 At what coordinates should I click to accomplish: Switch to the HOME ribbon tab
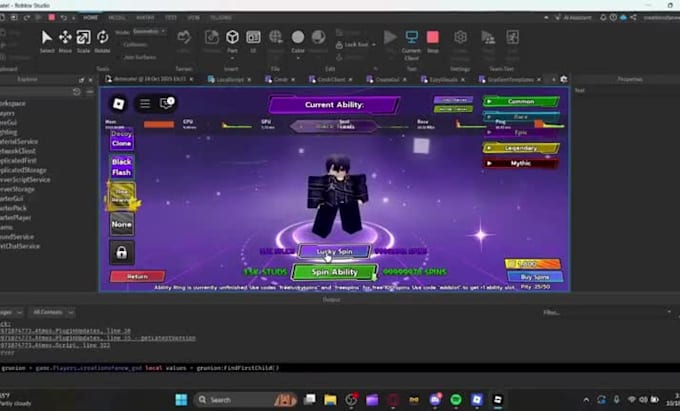click(x=90, y=18)
